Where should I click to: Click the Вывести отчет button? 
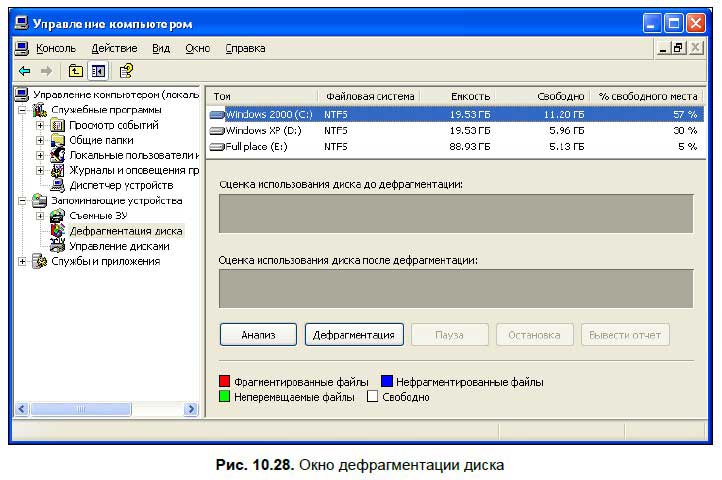click(x=625, y=335)
